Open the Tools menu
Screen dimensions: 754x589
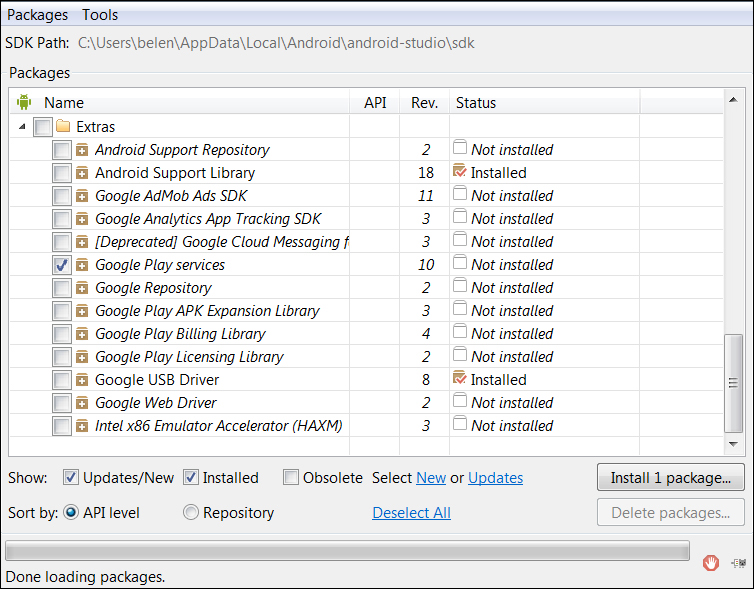coord(100,15)
